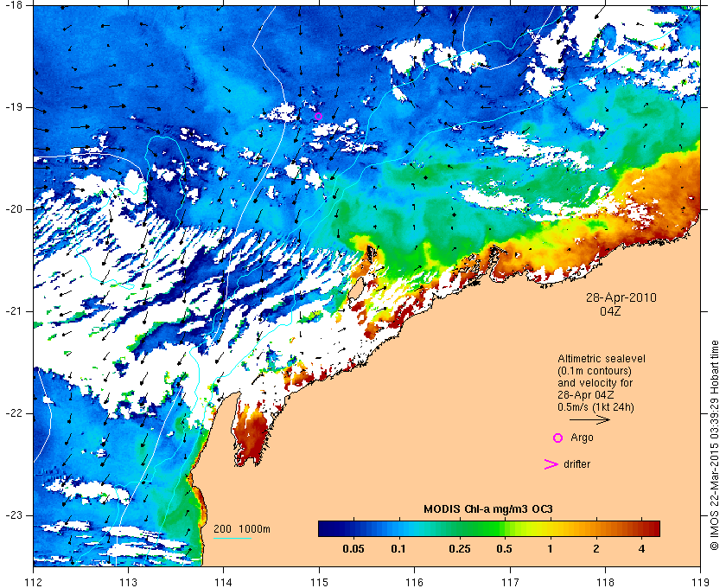Click the longitude label 118
This screenshot has height=588, width=726.
tap(605, 582)
